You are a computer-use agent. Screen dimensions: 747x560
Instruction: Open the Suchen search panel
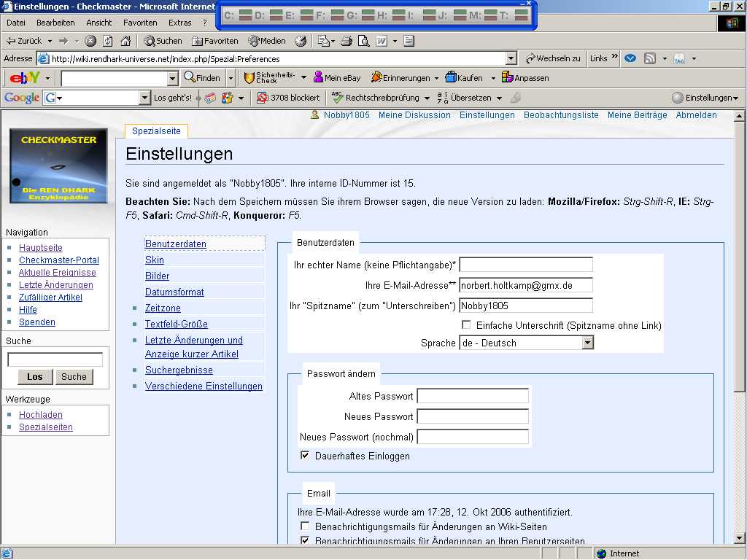163,41
